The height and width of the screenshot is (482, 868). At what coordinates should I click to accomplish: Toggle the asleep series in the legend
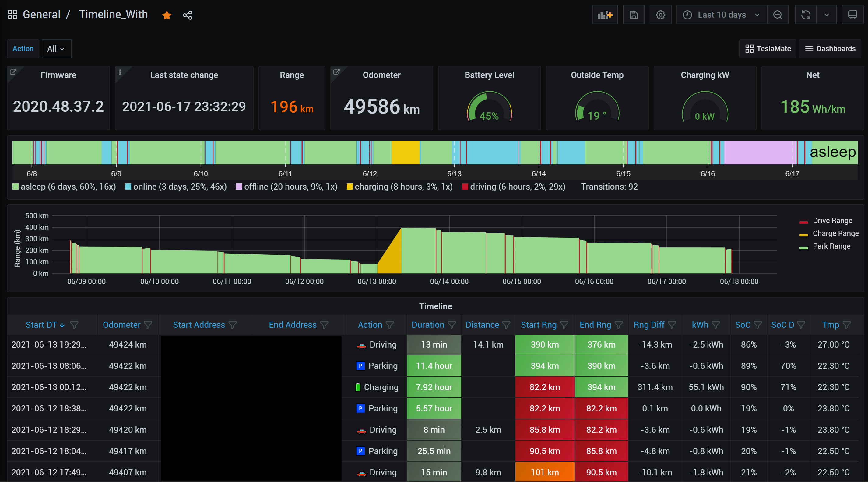click(64, 187)
